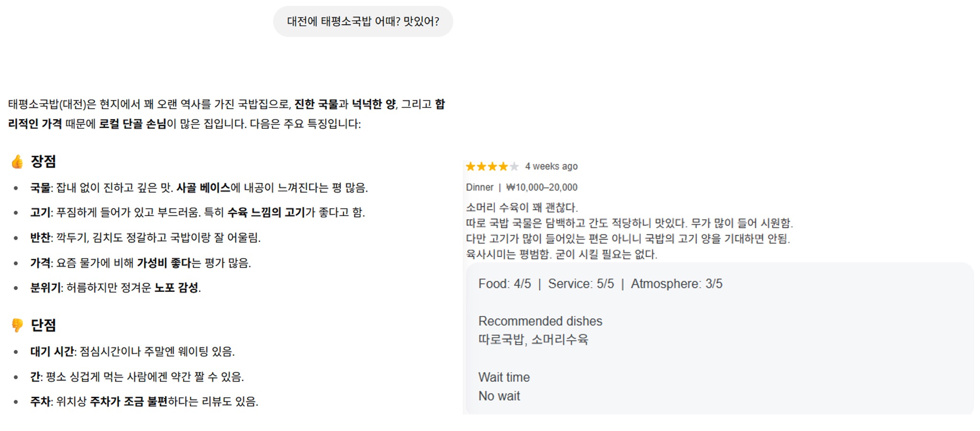Click the '4 weeks ago' review timestamp
Image resolution: width=980 pixels, height=431 pixels.
551,166
